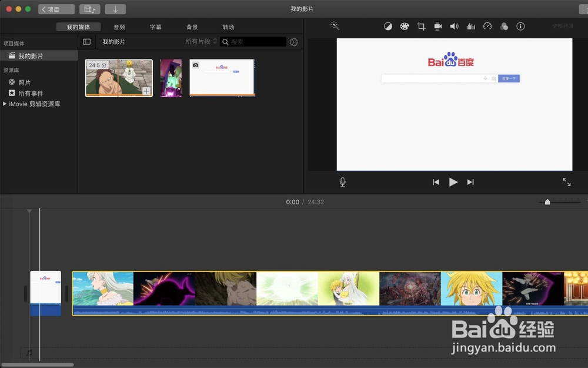Click the All Events star icon
This screenshot has height=368, width=588.
tap(12, 93)
